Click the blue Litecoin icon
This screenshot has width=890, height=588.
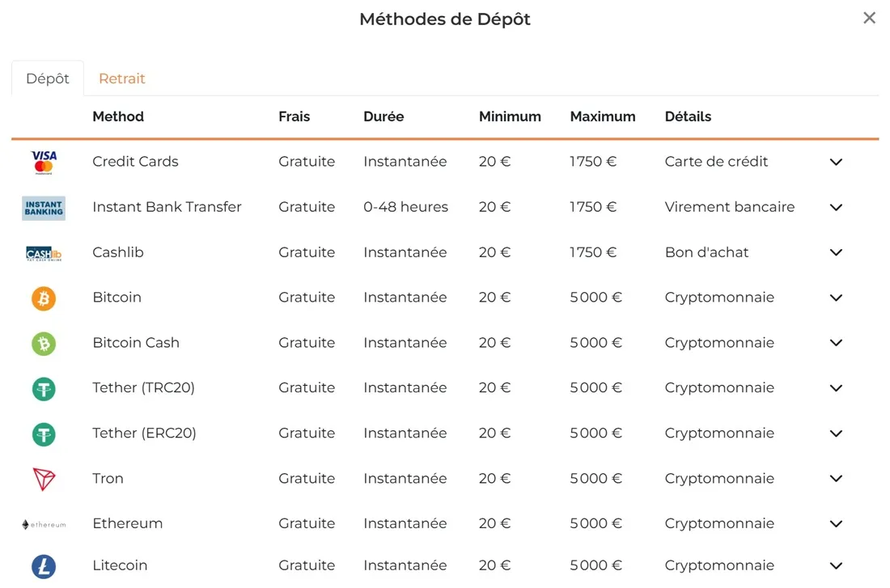[44, 566]
